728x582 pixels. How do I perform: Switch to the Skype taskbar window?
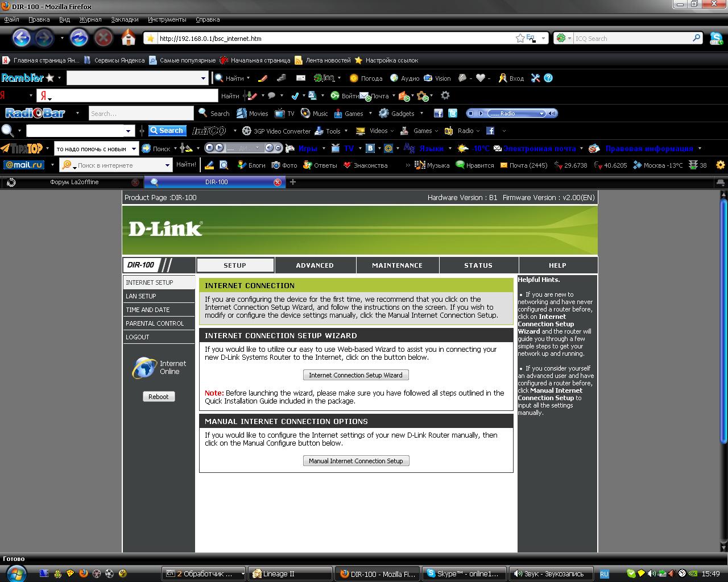click(464, 573)
